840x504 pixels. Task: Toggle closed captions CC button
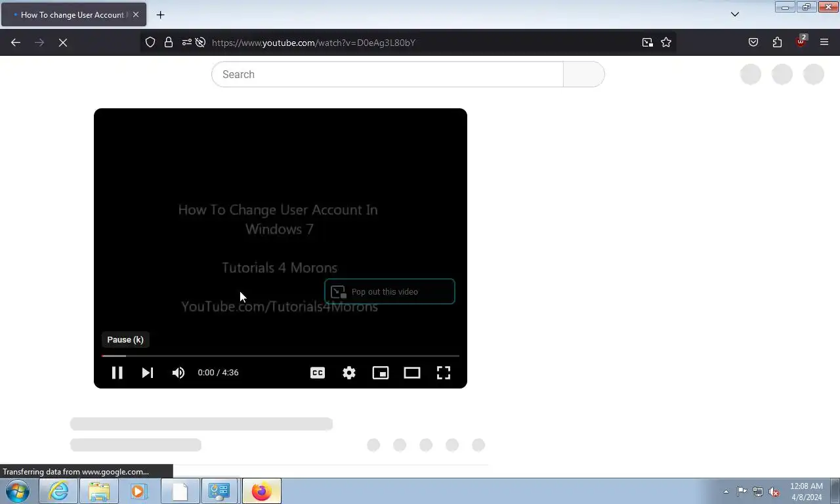[318, 373]
